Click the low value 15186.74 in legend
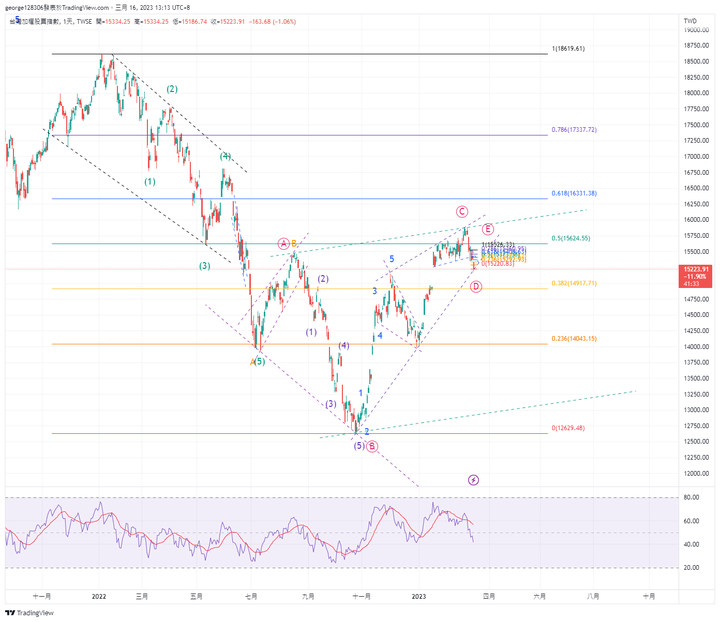The height and width of the screenshot is (622, 720). tap(194, 22)
